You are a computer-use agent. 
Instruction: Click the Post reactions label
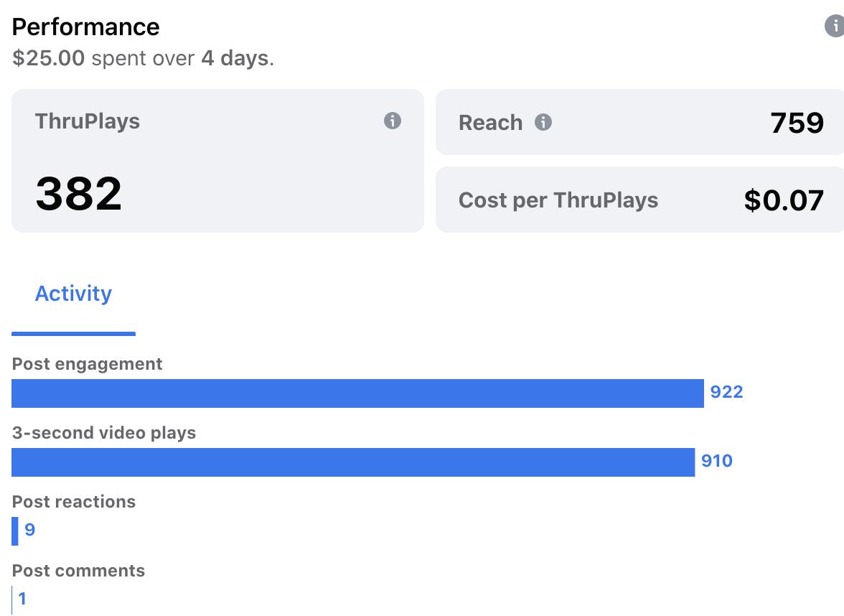pyautogui.click(x=73, y=502)
